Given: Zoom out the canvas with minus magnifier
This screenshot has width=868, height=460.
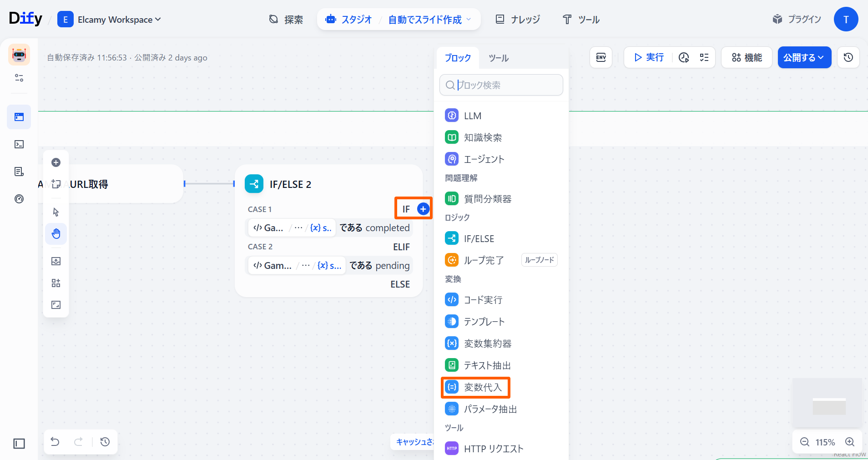Looking at the screenshot, I should click(x=805, y=442).
